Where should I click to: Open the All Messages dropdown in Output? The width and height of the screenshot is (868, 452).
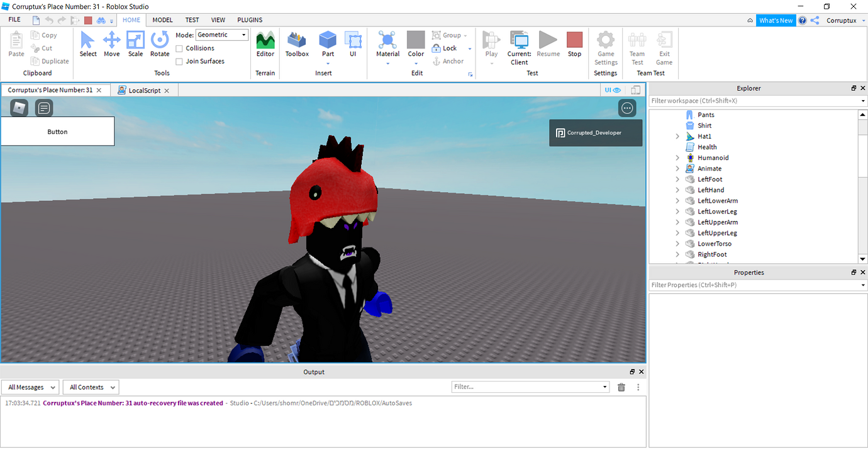[x=30, y=387]
